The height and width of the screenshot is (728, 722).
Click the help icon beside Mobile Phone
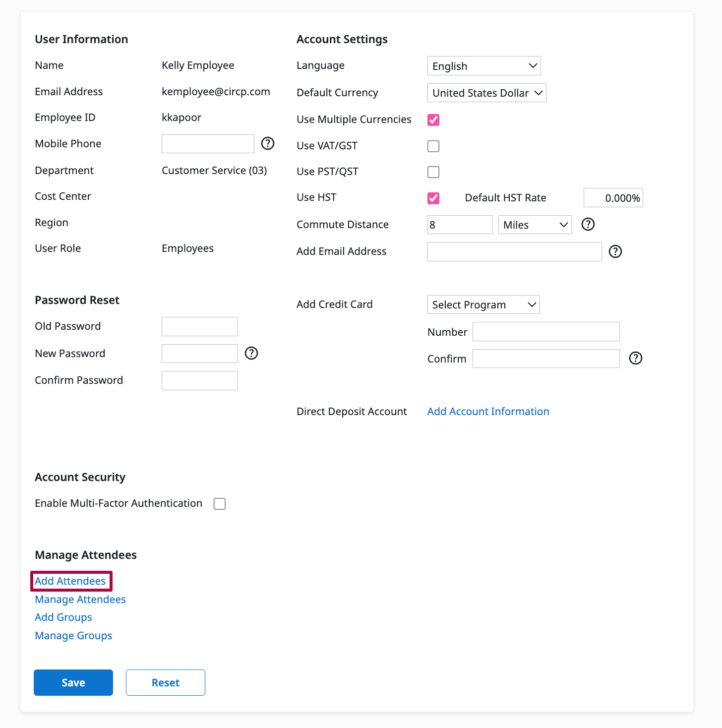268,144
